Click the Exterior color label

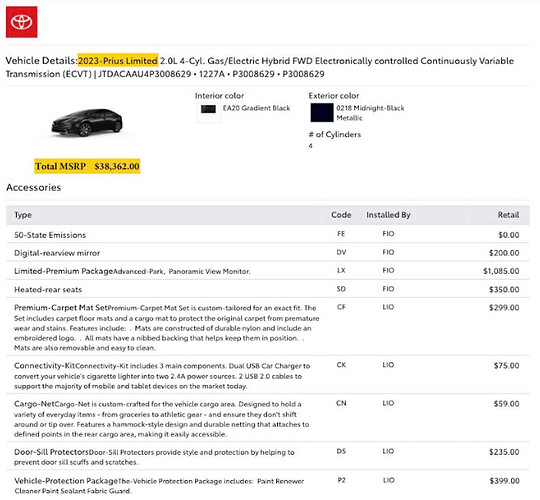tap(334, 96)
